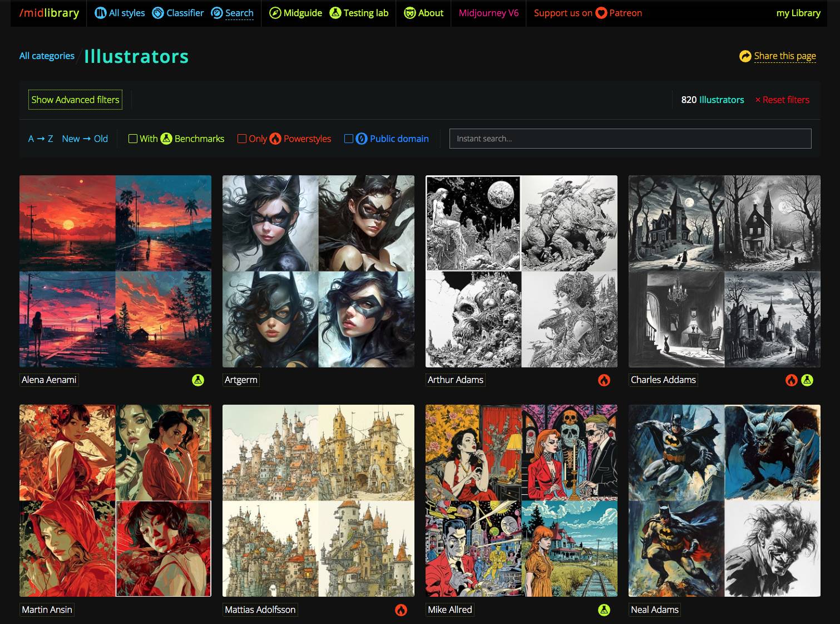The image size is (840, 624).
Task: Click the yellow share arrow icon
Action: pyautogui.click(x=745, y=56)
